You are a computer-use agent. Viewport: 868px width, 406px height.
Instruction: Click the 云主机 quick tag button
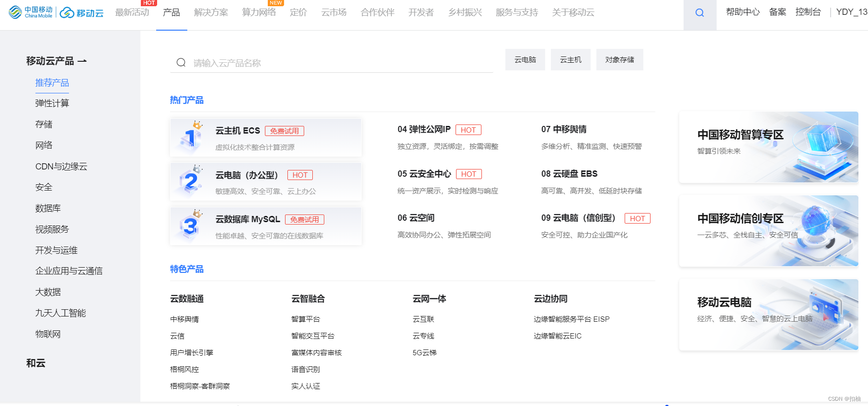pyautogui.click(x=571, y=60)
